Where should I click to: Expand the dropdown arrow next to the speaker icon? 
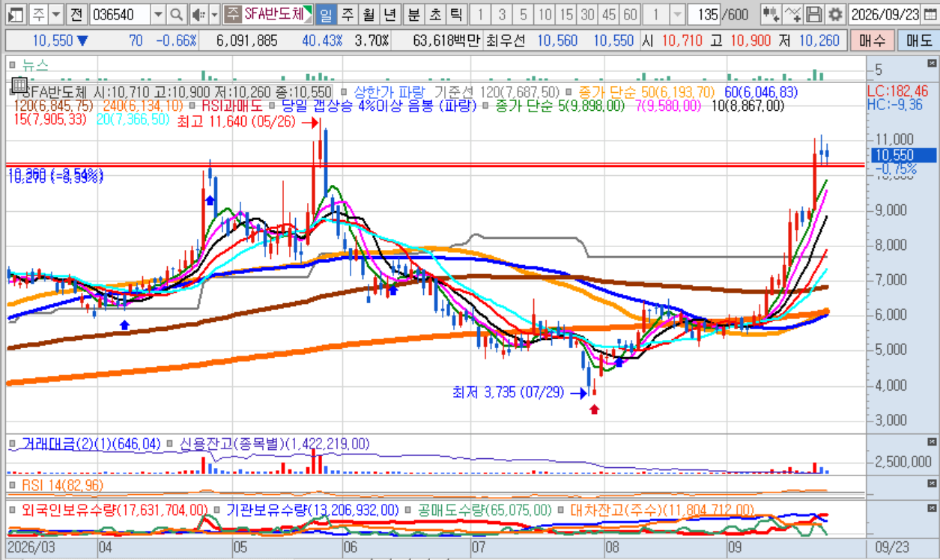[x=215, y=14]
